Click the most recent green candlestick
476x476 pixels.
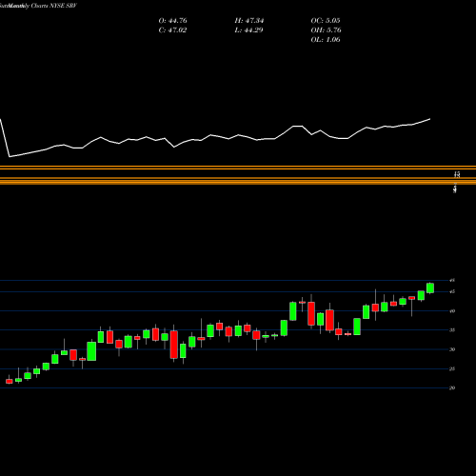pos(430,288)
